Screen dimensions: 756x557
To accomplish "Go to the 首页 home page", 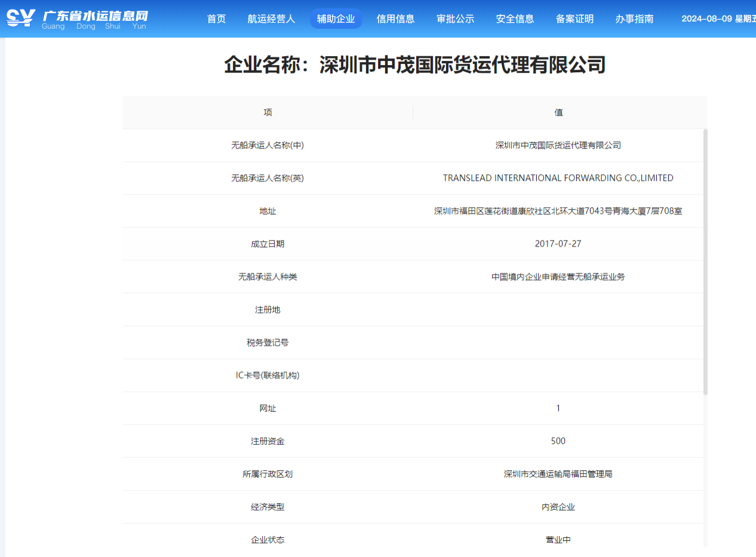I will (x=216, y=19).
